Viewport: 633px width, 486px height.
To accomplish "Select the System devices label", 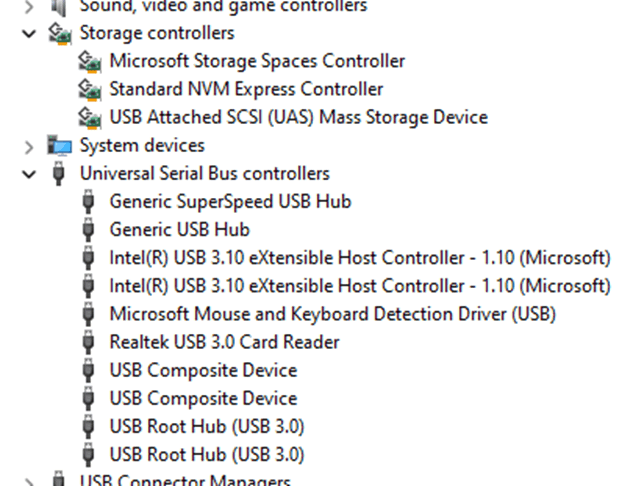I will pyautogui.click(x=142, y=146).
